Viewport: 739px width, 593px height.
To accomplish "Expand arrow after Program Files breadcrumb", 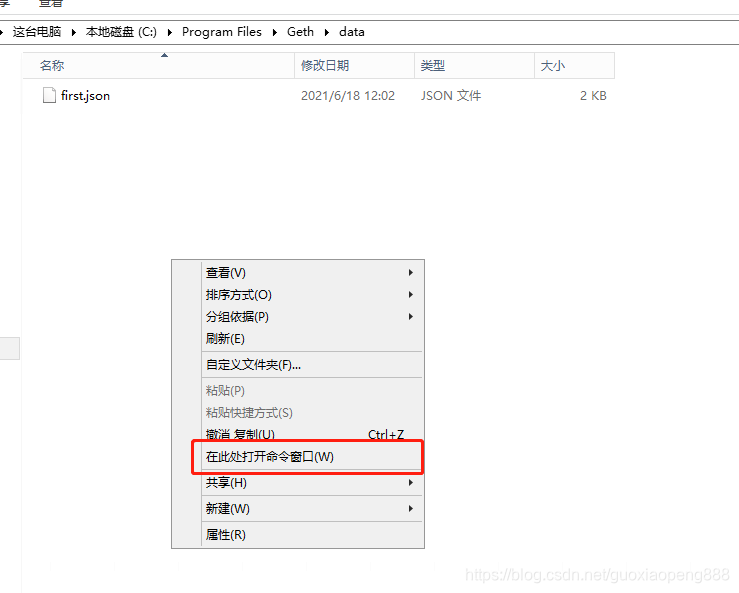I will (x=275, y=32).
